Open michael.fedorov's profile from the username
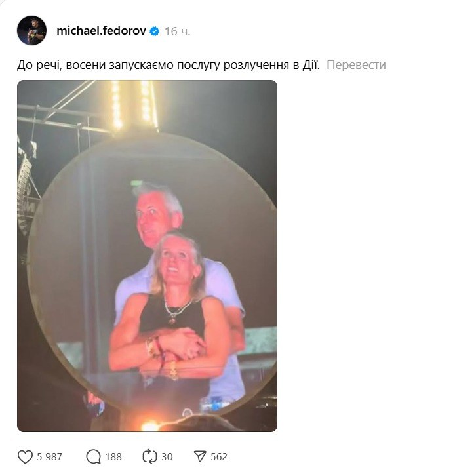Viewport: 476px width, 474px height. [101, 31]
